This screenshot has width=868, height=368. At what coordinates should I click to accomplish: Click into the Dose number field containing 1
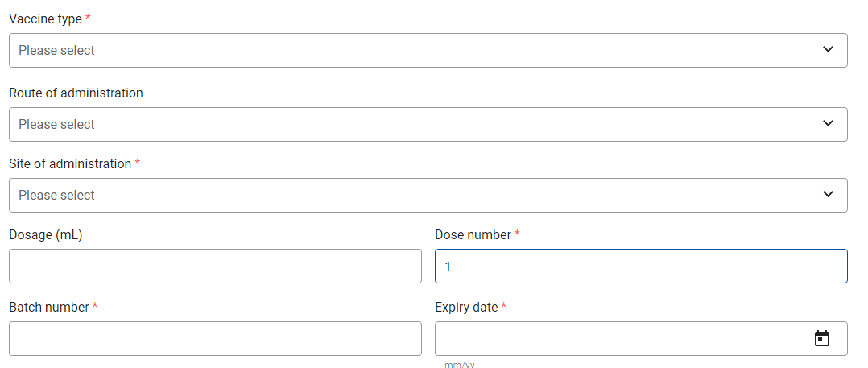[x=641, y=267]
